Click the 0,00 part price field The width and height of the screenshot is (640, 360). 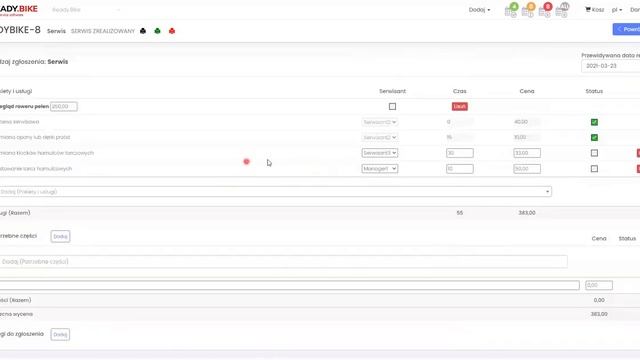coord(599,285)
